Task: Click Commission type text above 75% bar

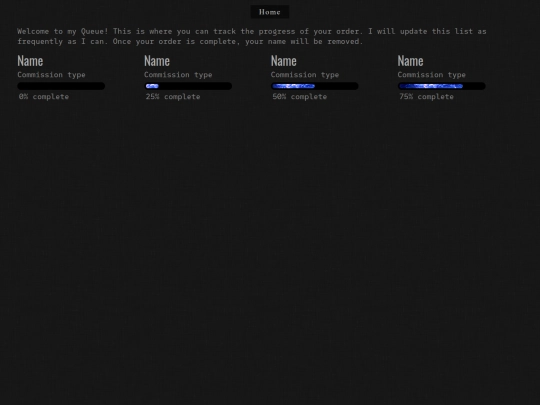Action: [432, 75]
